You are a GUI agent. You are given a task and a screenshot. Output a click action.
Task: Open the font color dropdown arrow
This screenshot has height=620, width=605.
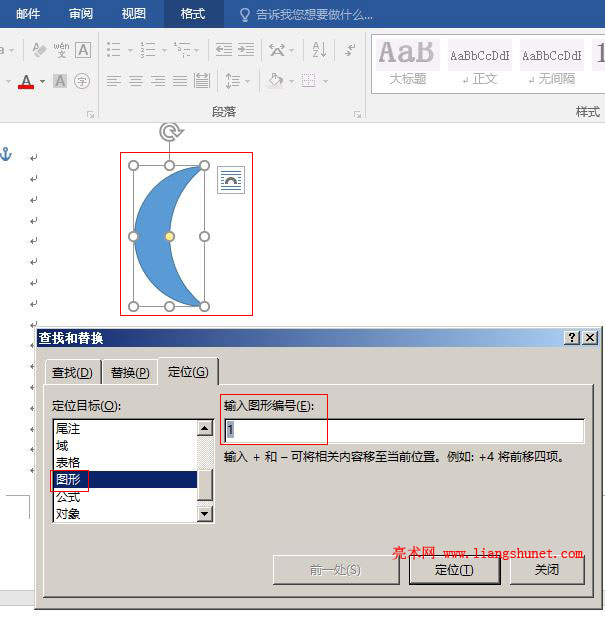[x=42, y=81]
